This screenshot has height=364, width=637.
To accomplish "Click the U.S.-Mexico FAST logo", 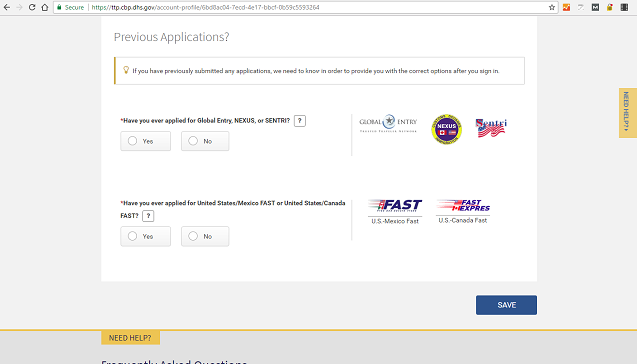I will 395,205.
